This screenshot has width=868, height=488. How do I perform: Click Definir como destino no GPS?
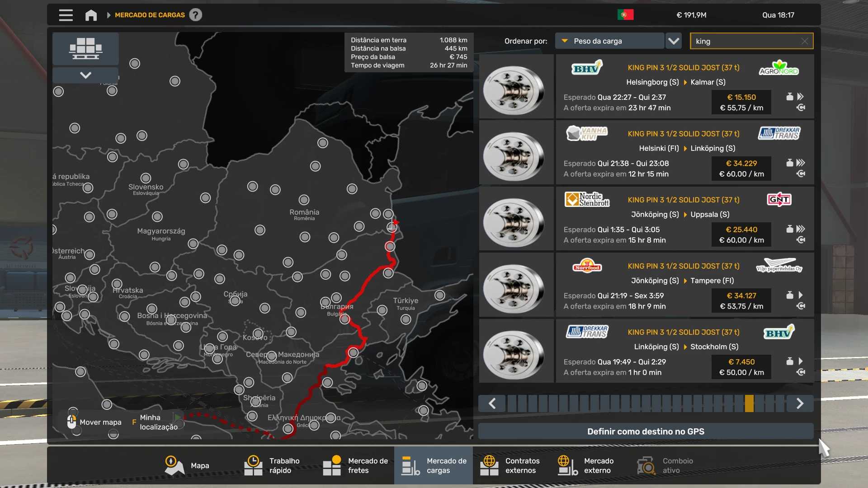(645, 432)
